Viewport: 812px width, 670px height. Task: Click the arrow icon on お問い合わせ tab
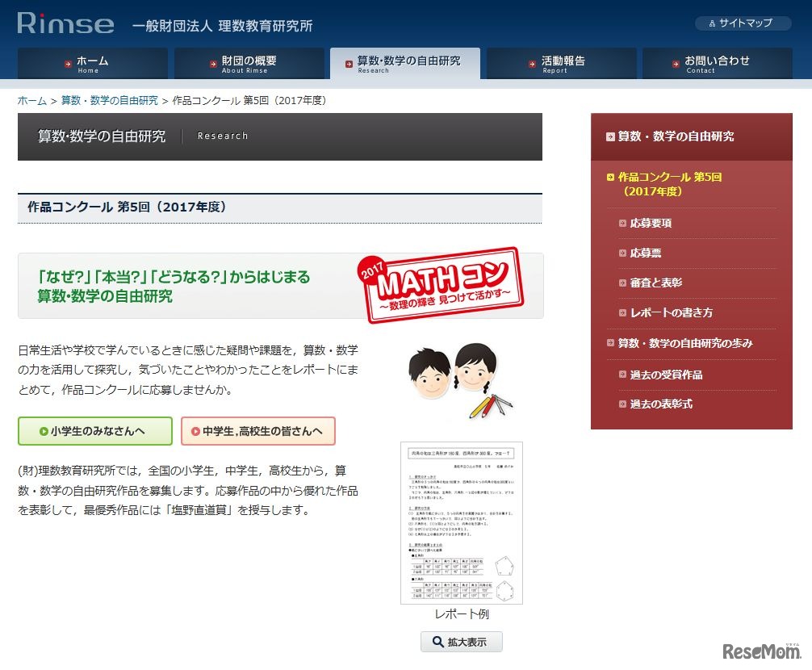pyautogui.click(x=676, y=65)
